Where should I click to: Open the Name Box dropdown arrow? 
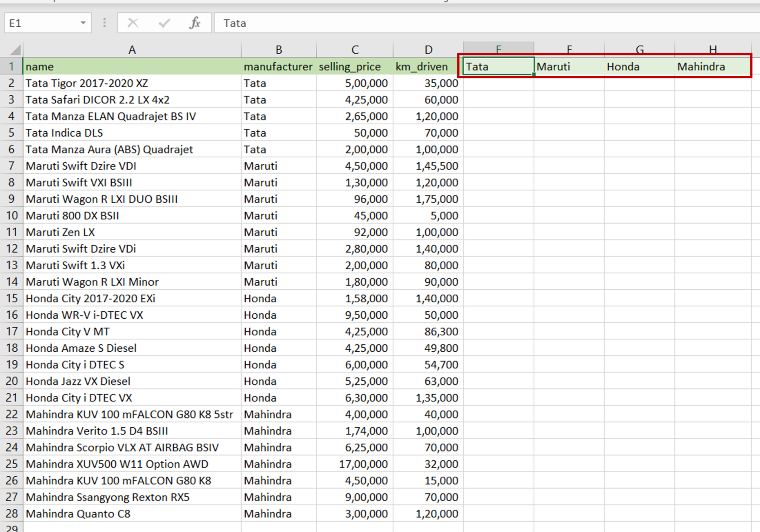83,23
